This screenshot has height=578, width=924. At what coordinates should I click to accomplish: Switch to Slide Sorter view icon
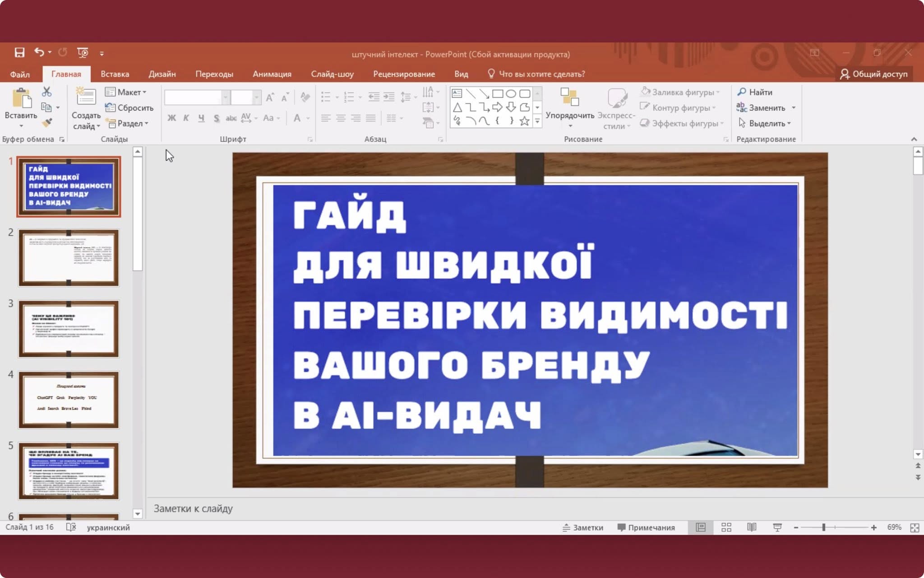pos(726,527)
